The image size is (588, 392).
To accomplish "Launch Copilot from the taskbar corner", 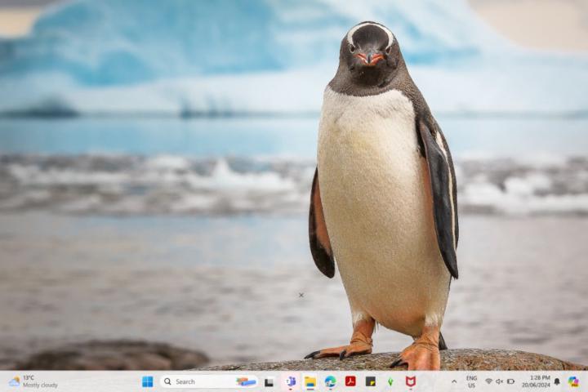I will (573, 382).
